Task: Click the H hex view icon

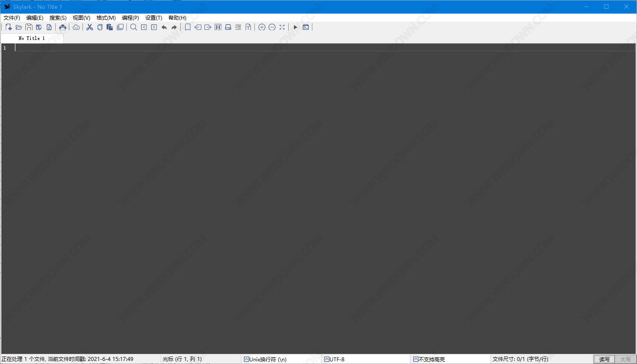Action: [x=218, y=27]
